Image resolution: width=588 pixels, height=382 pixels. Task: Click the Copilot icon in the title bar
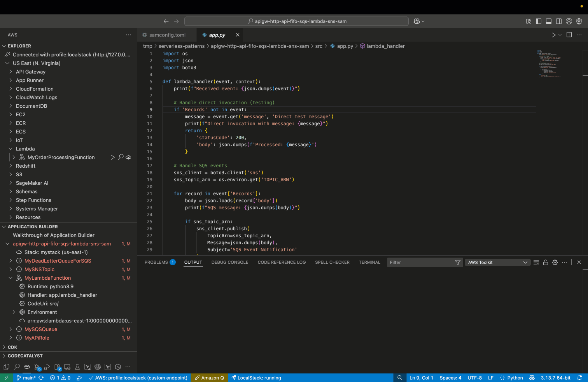pos(416,21)
